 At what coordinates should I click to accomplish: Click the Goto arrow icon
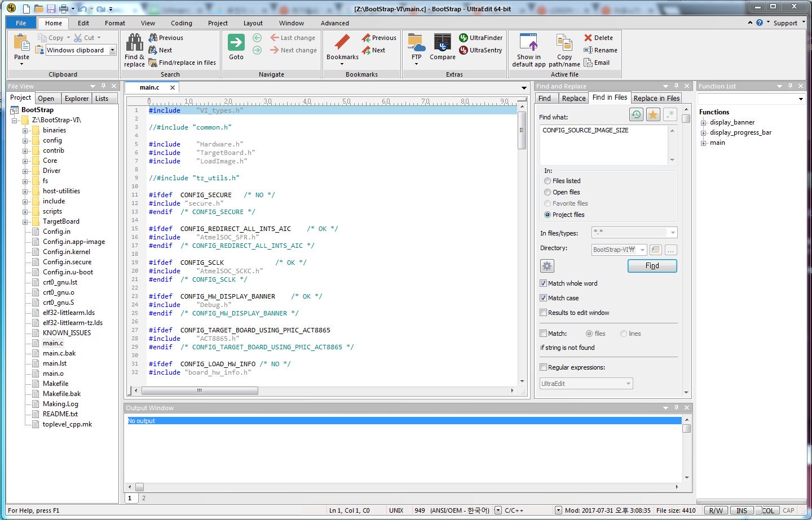tap(236, 43)
